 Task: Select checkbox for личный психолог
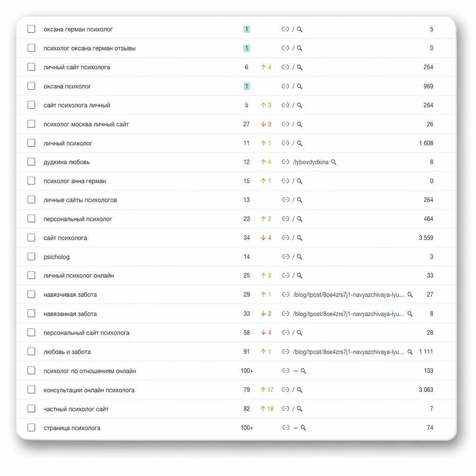(x=31, y=143)
